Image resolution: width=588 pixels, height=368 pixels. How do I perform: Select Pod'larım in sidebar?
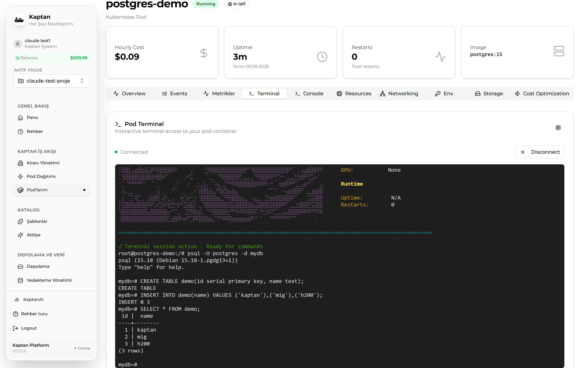click(51, 190)
